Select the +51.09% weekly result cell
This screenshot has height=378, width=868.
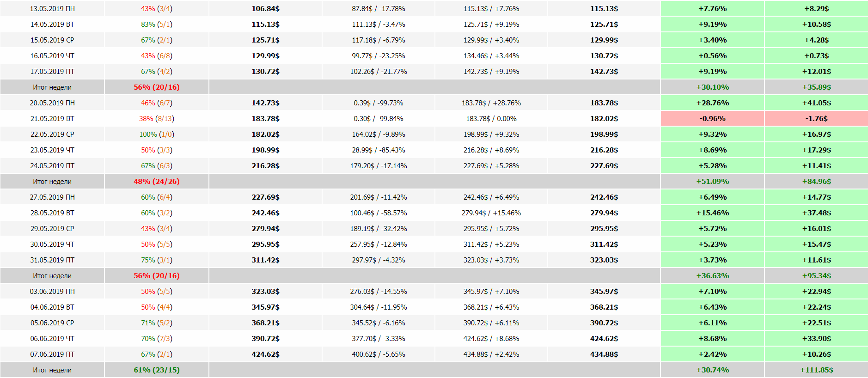click(x=712, y=182)
